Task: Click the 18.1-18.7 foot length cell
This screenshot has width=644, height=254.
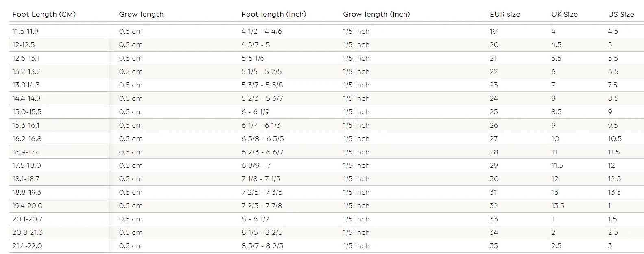Action: point(26,179)
